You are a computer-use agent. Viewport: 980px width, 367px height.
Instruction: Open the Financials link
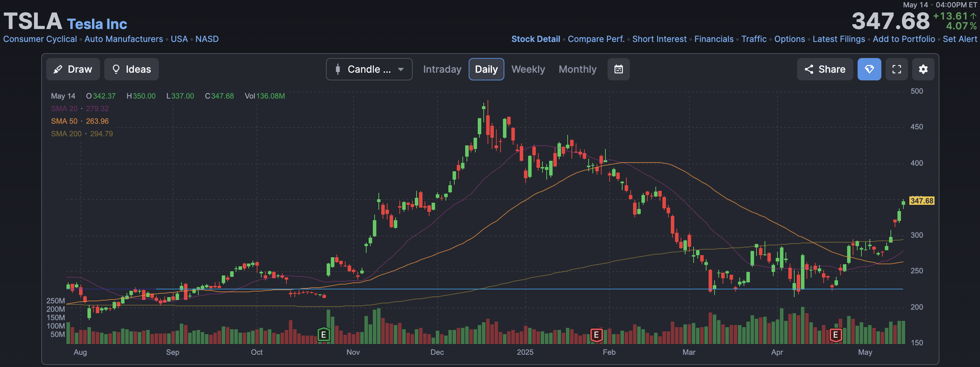click(714, 39)
